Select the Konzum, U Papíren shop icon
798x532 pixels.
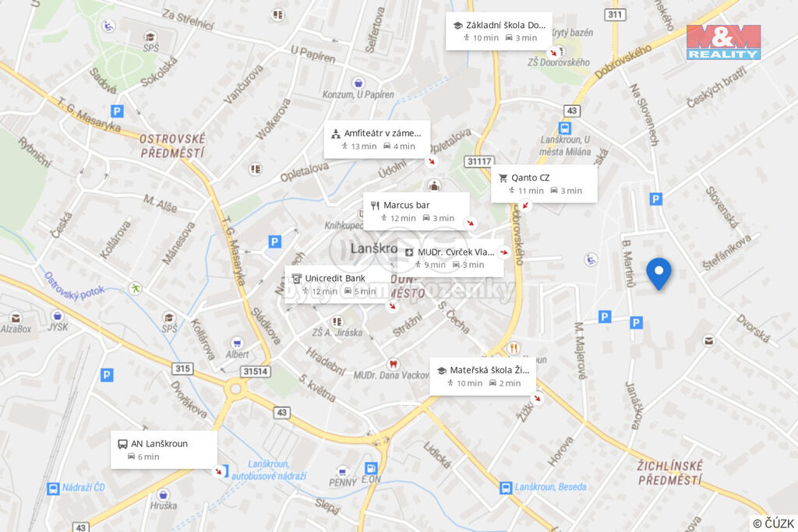(x=358, y=83)
